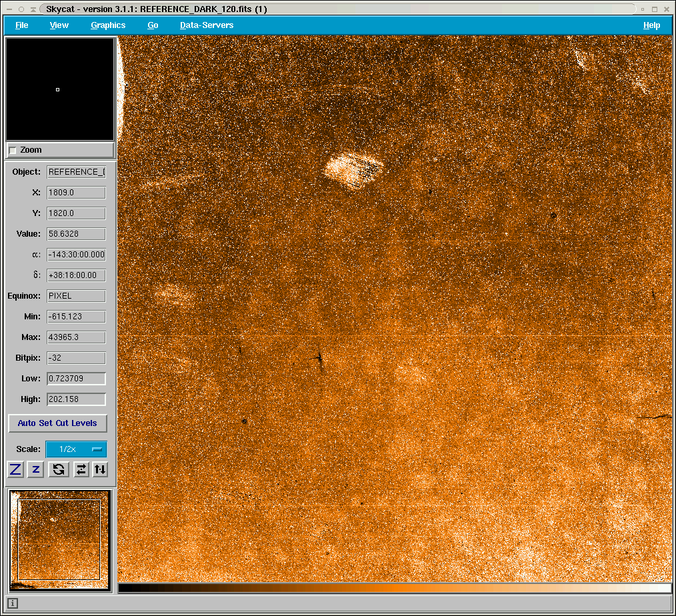Click the Object name field
676x616 pixels.
(x=76, y=172)
